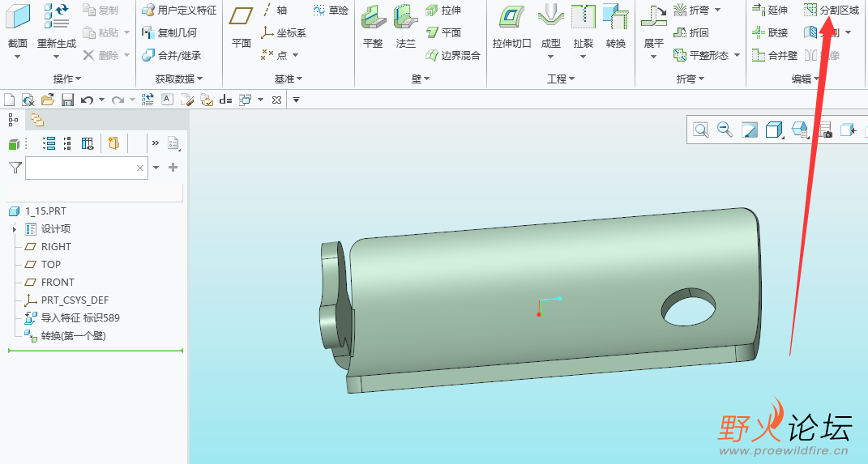Open the 壁 (Walls) group dropdown
868x464 pixels.
coord(421,79)
